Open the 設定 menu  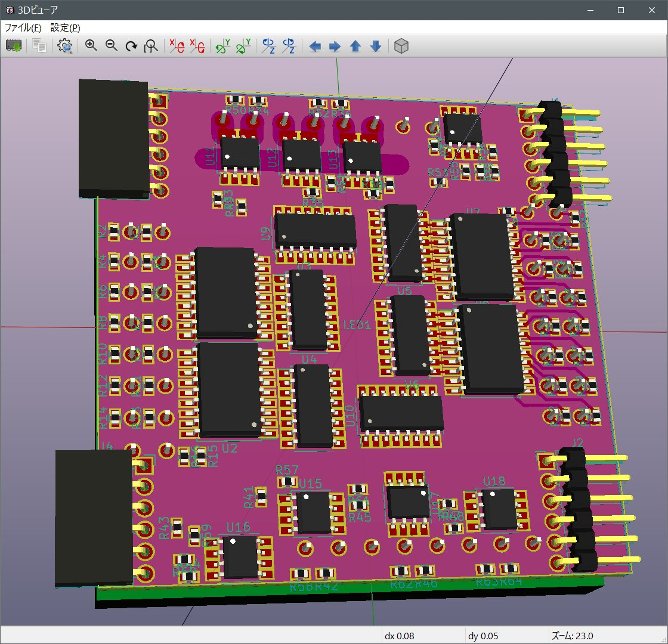pyautogui.click(x=65, y=27)
